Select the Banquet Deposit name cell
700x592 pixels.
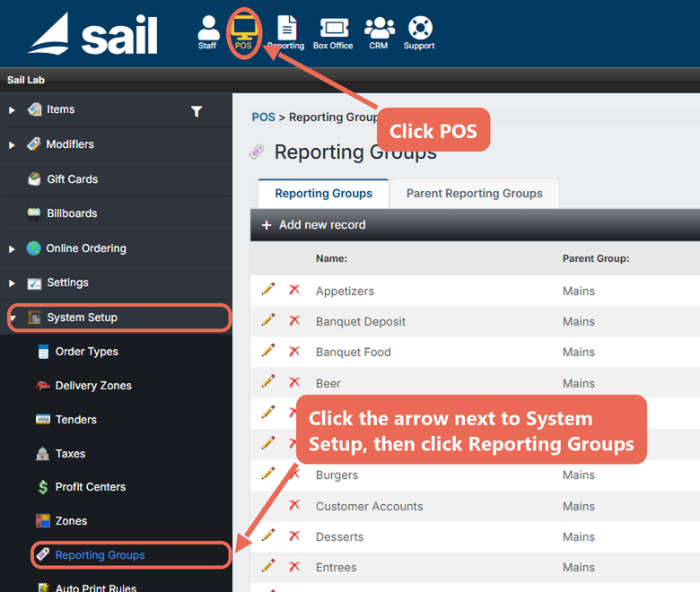coord(361,322)
